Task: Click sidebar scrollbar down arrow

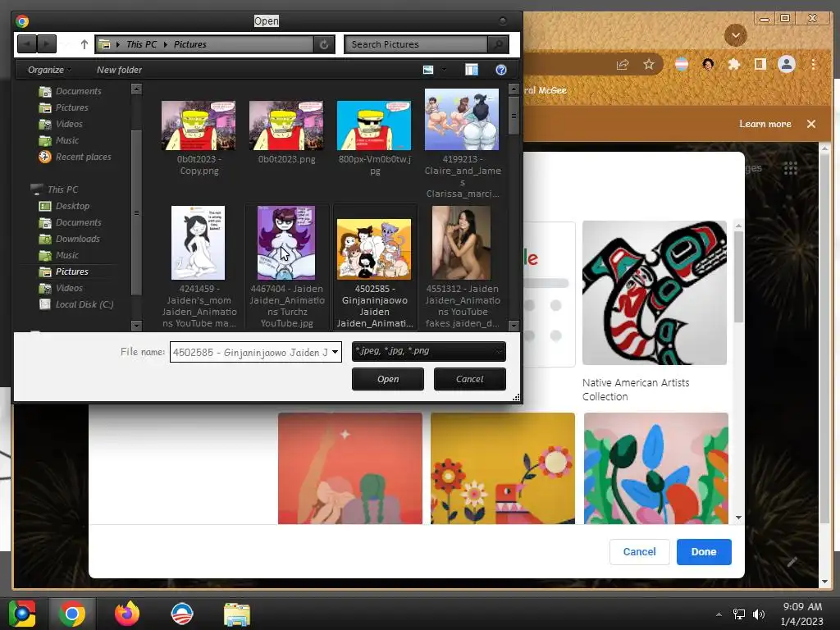Action: click(x=136, y=325)
